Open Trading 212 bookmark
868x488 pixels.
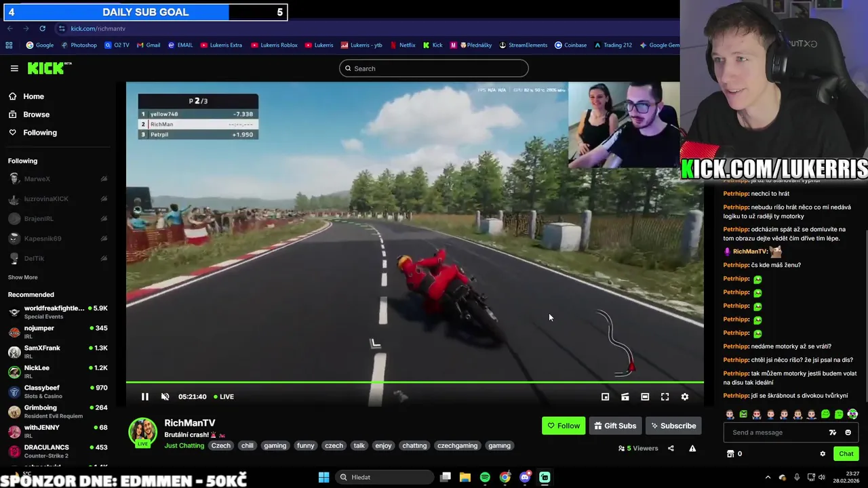point(612,45)
